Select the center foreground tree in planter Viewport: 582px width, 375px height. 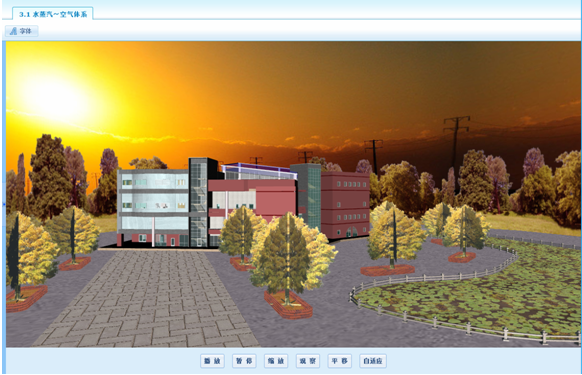pyautogui.click(x=288, y=264)
